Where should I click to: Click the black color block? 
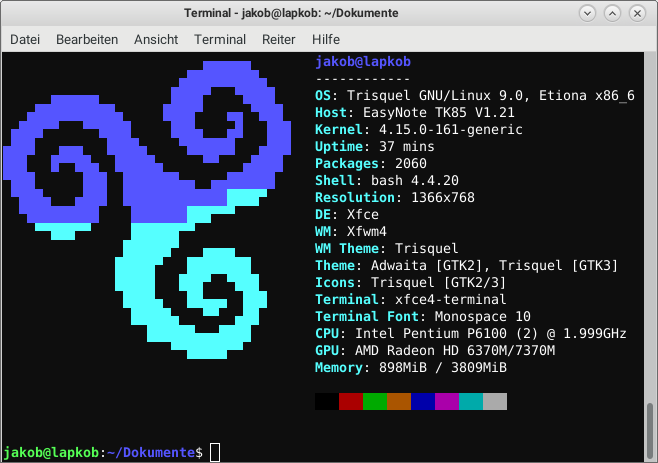[x=327, y=401]
